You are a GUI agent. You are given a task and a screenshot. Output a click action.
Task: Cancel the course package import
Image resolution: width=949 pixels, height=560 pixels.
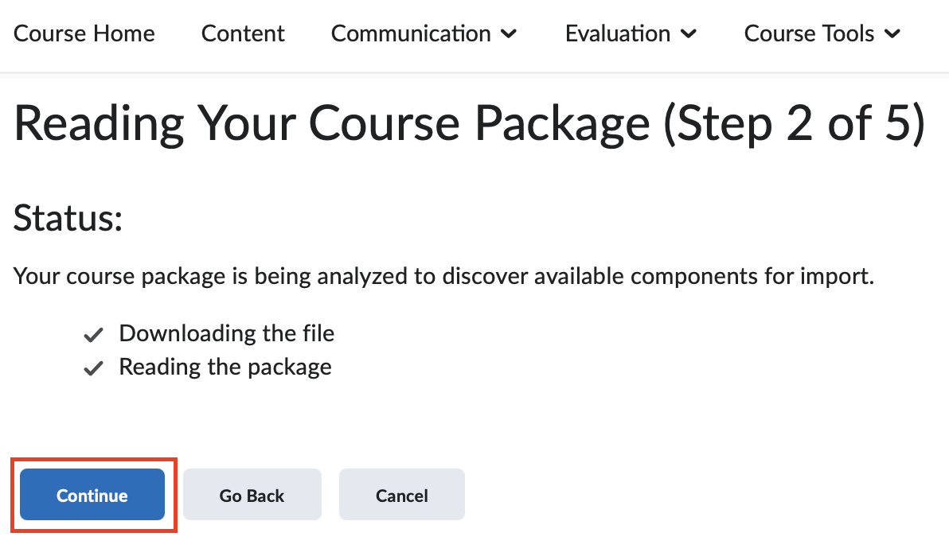[x=401, y=494]
